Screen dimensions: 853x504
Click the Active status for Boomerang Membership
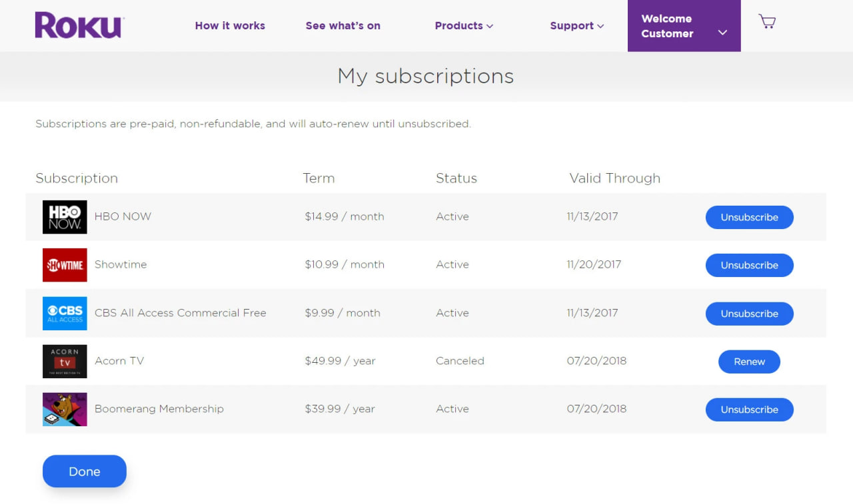click(452, 409)
